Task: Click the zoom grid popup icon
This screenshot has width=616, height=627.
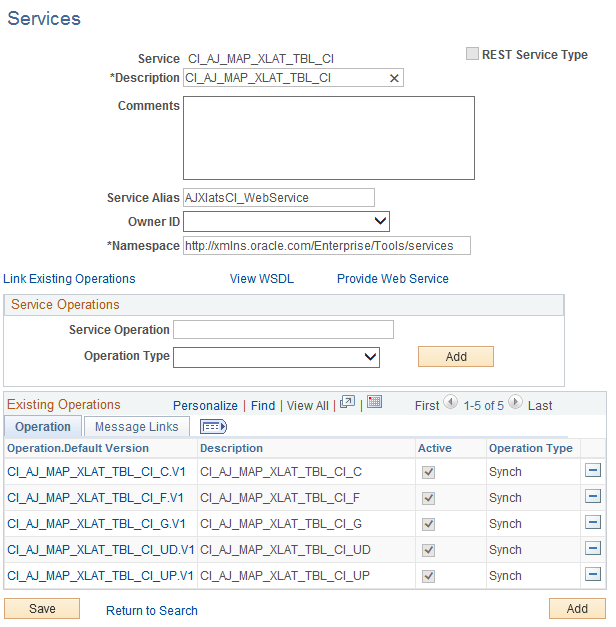Action: coord(347,402)
